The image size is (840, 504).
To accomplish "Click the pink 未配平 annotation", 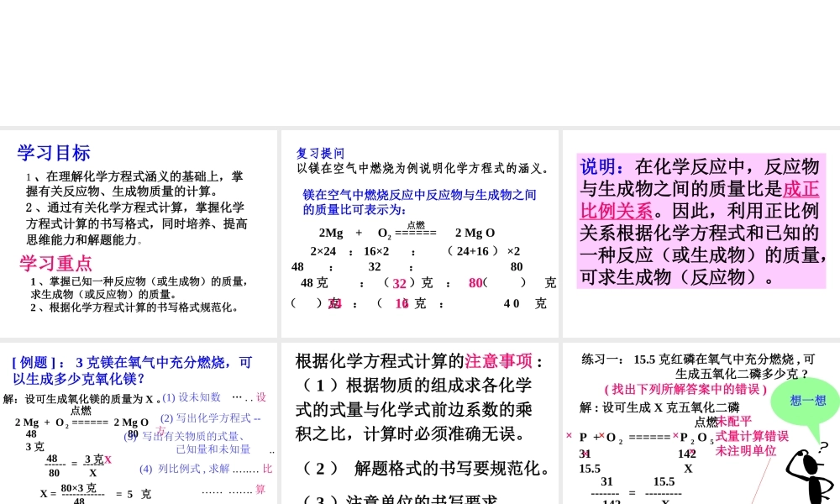I will (x=734, y=422).
